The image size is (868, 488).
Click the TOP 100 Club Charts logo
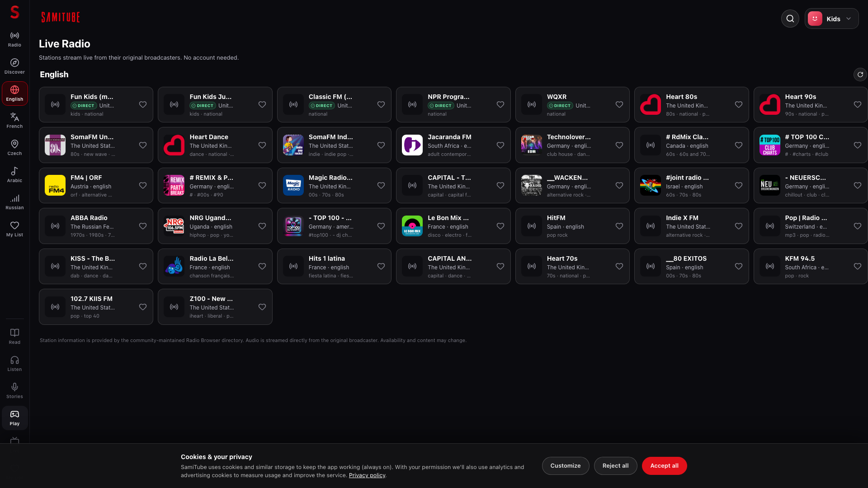770,145
